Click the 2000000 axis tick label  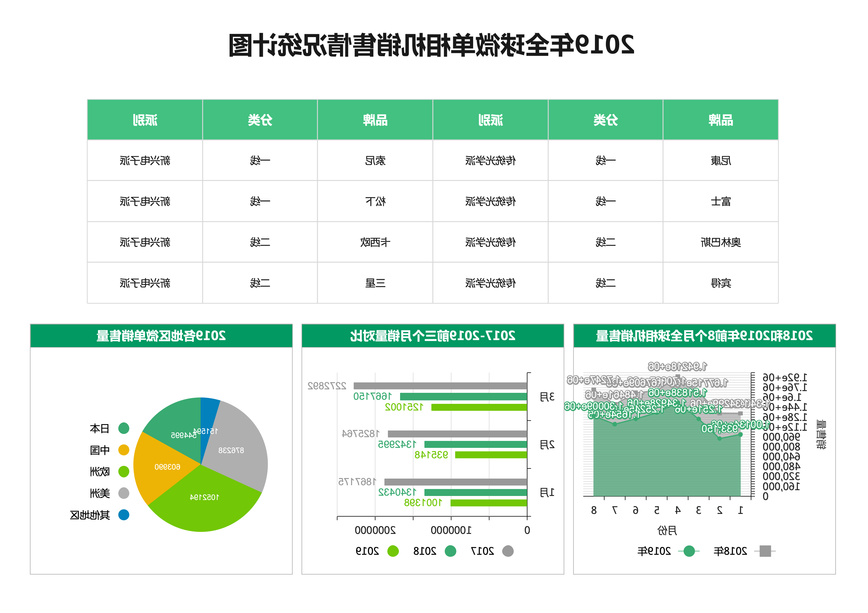[375, 530]
